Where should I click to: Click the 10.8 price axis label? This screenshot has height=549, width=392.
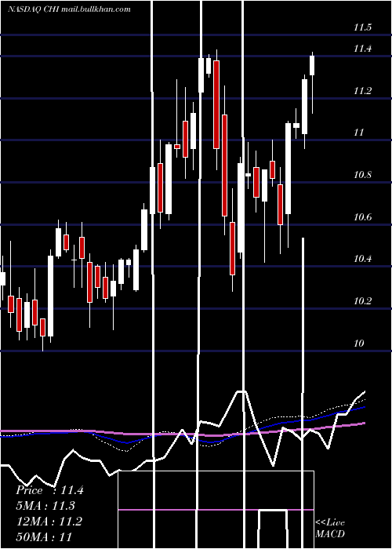[362, 175]
